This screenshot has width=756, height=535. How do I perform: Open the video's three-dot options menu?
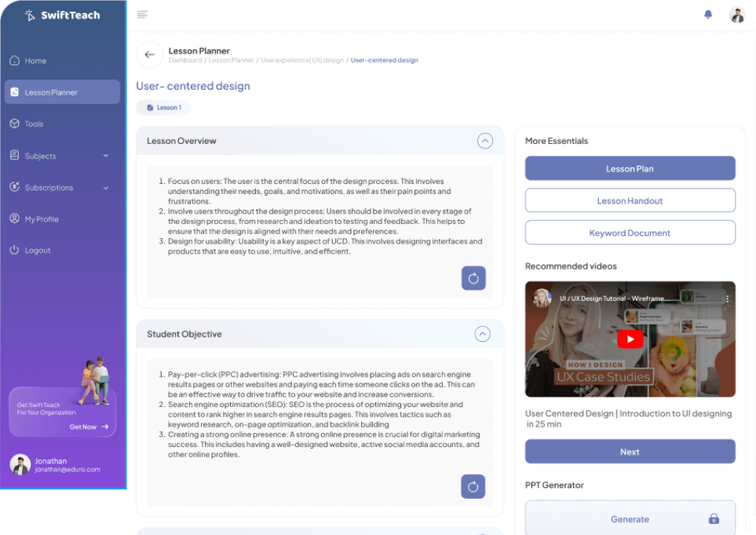tap(726, 299)
